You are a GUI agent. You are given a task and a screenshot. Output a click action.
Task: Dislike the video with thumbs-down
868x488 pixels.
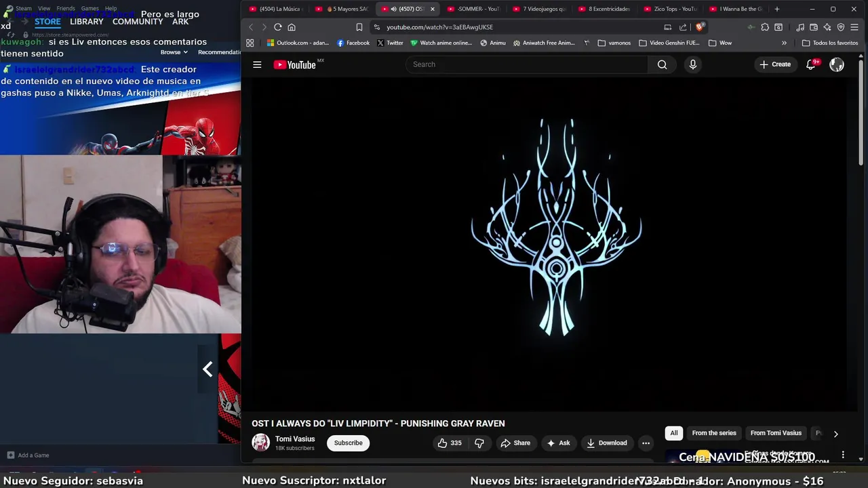479,443
